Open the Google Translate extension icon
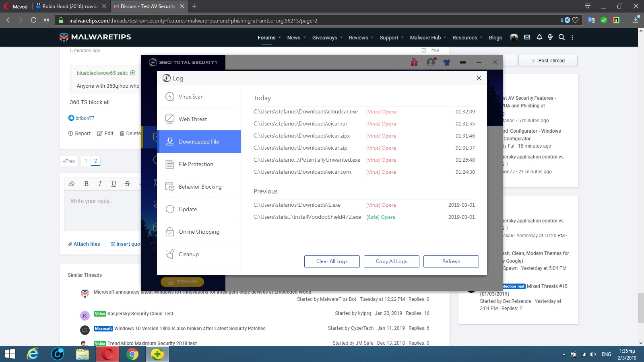The image size is (644, 362). (591, 20)
